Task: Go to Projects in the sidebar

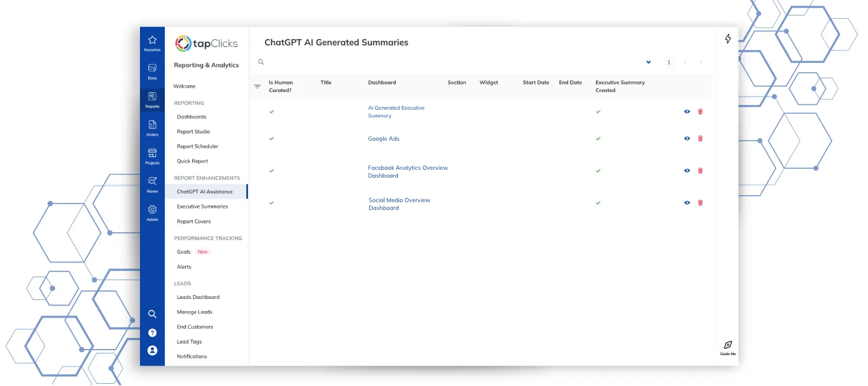Action: (x=152, y=156)
